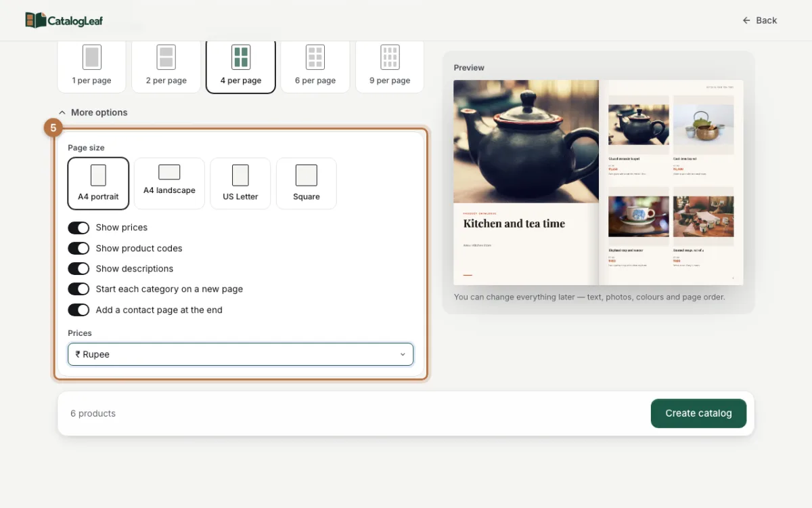This screenshot has width=812, height=508.
Task: Toggle Start each category on new page
Action: coord(78,289)
